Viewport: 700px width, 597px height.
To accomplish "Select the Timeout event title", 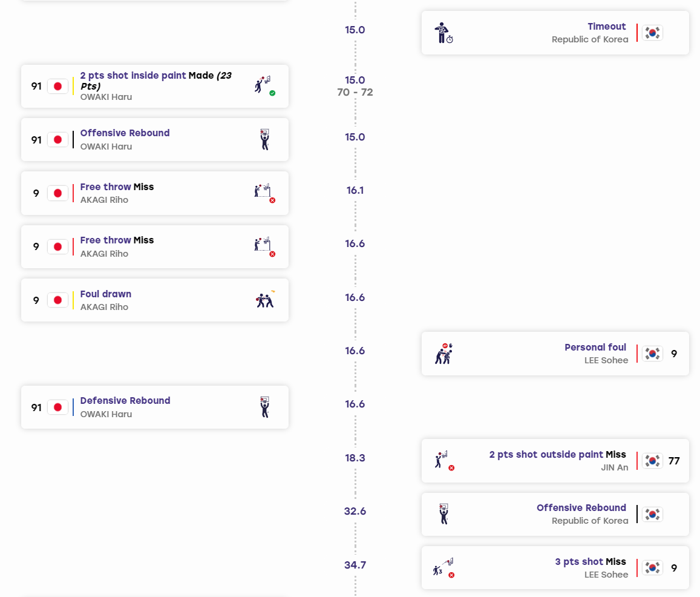I will pyautogui.click(x=606, y=27).
